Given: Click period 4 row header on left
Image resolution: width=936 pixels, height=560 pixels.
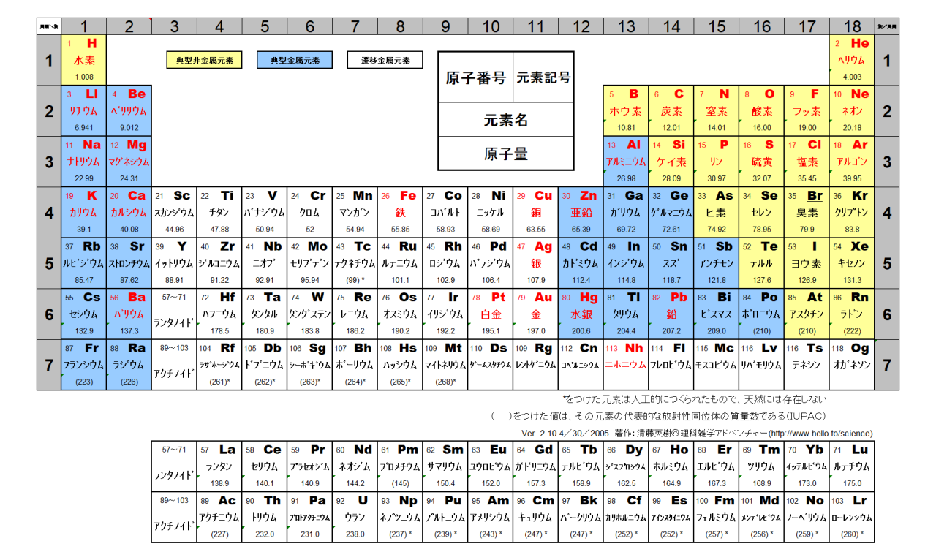Looking at the screenshot, I should pyautogui.click(x=49, y=211).
